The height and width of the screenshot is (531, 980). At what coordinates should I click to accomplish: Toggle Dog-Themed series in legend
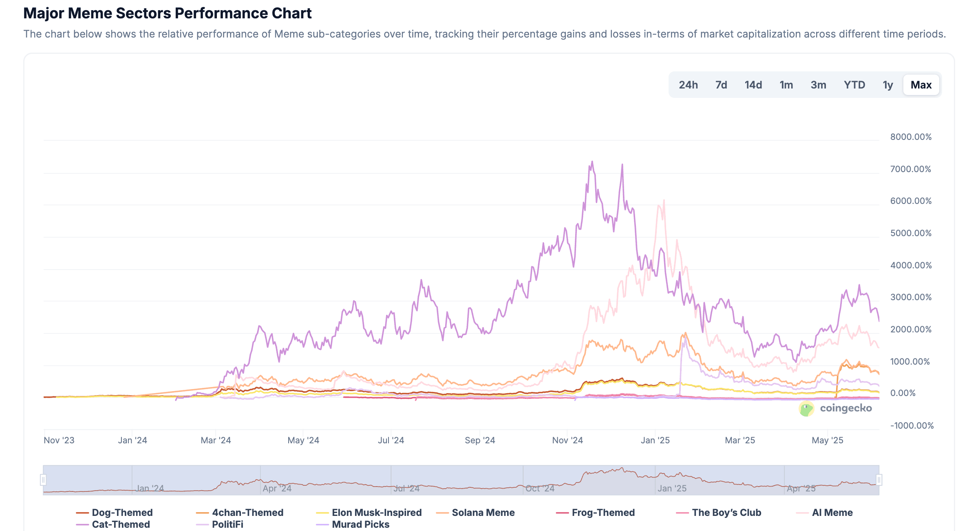click(122, 512)
